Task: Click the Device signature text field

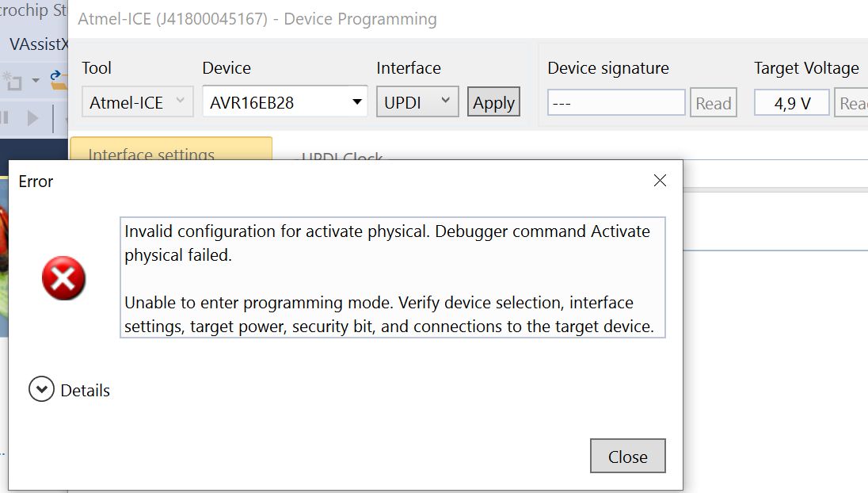Action: click(x=616, y=103)
